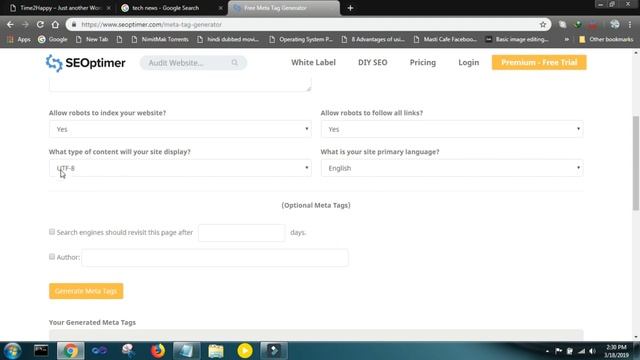640x360 pixels.
Task: Open the Action Center flag tray icon
Action: pos(558,351)
